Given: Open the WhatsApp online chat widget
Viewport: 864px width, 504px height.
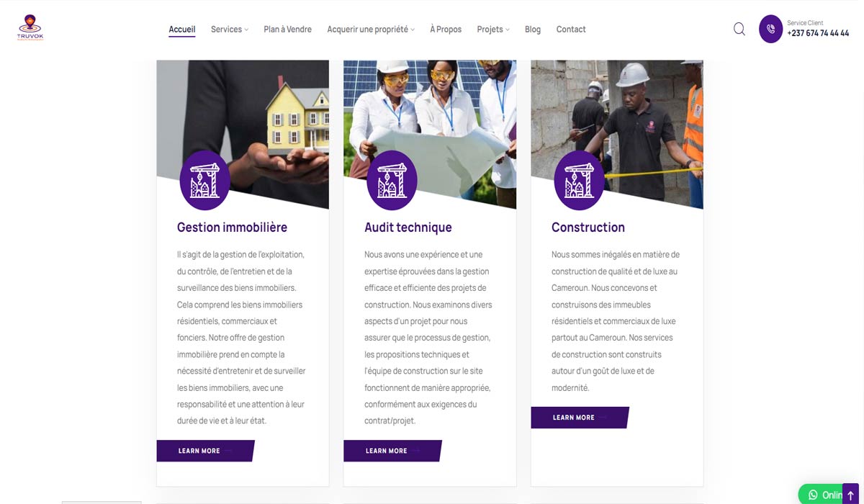Looking at the screenshot, I should pyautogui.click(x=824, y=495).
